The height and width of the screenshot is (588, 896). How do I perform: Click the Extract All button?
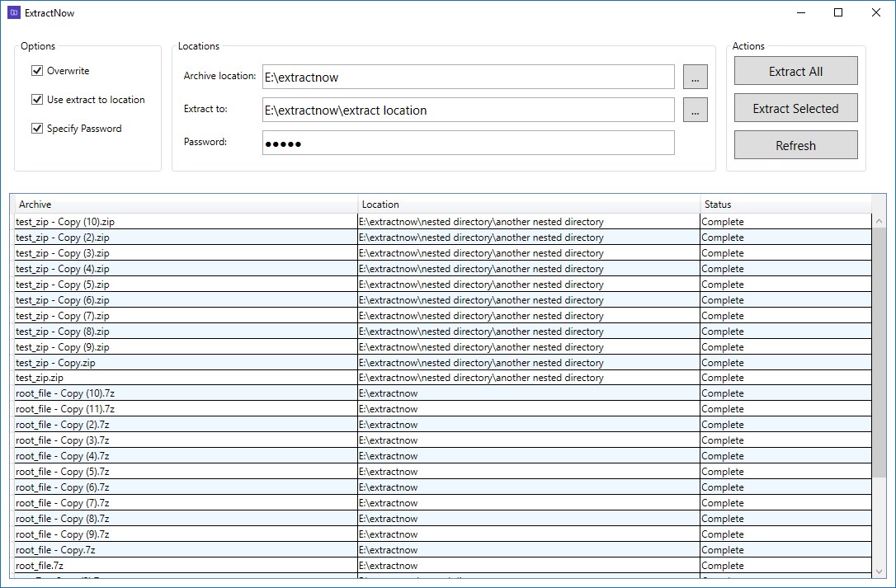(x=795, y=71)
